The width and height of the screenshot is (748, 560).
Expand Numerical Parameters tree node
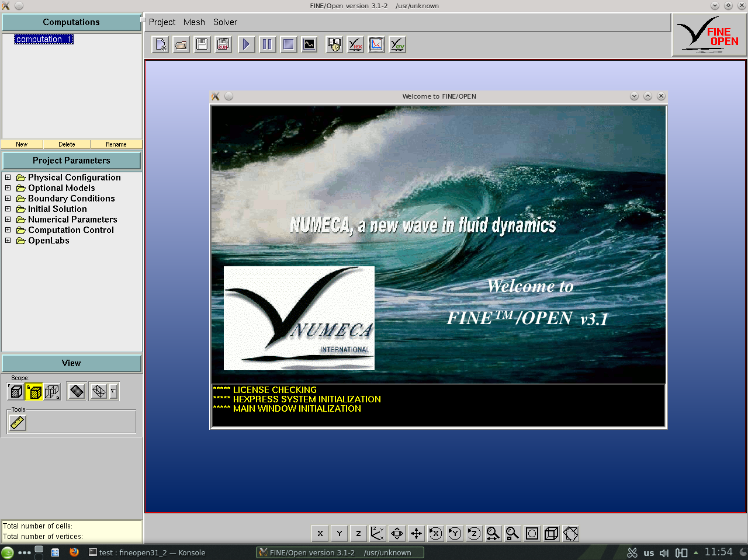8,220
